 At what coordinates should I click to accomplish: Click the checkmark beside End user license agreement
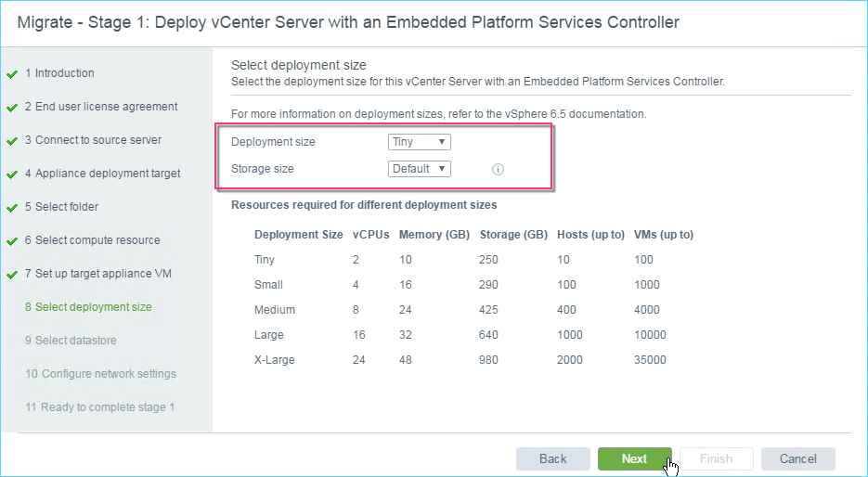(x=12, y=108)
